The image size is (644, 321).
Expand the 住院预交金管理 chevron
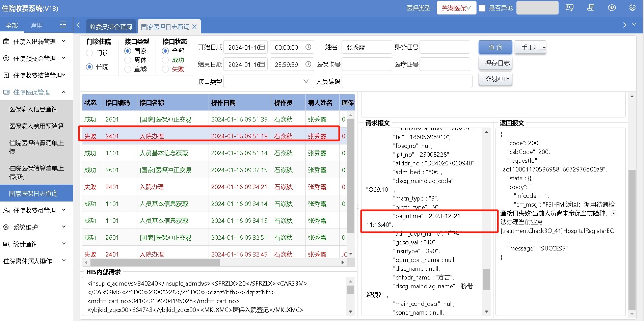(x=64, y=58)
